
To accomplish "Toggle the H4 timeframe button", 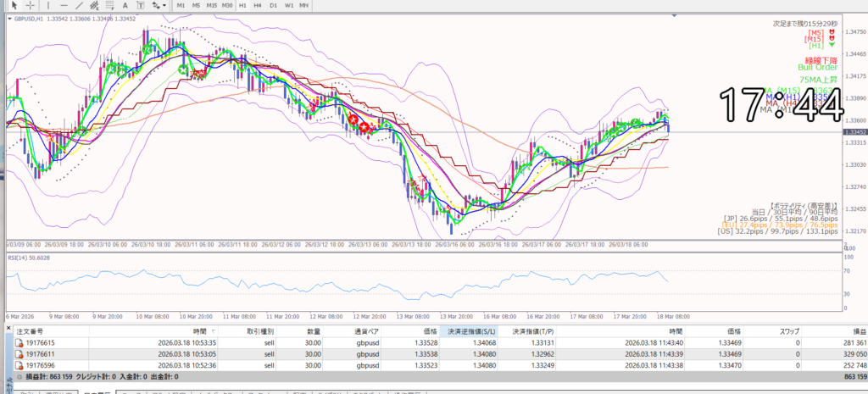I will pyautogui.click(x=259, y=5).
